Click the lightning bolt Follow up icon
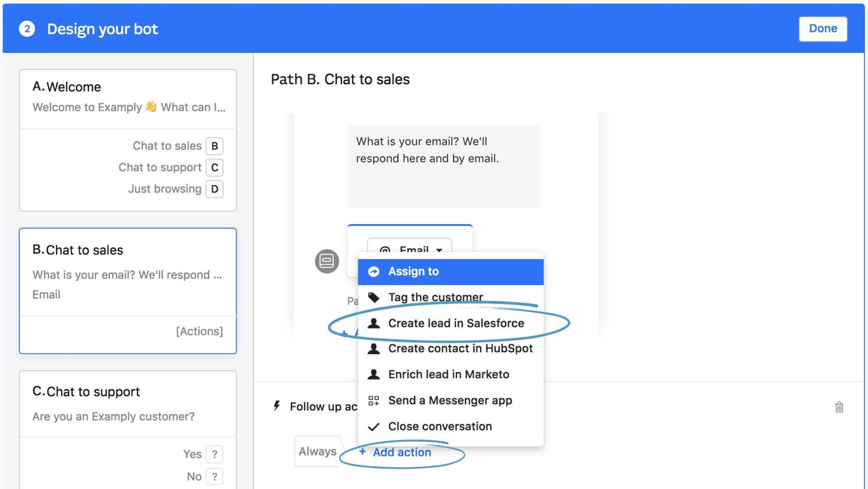The width and height of the screenshot is (868, 489). pyautogui.click(x=277, y=406)
